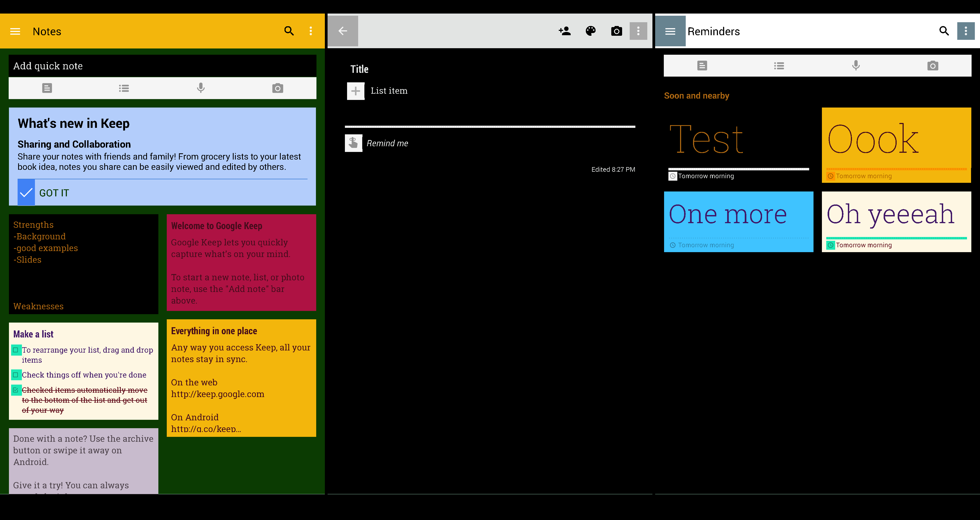
Task: Open the Strengths note
Action: tap(84, 264)
